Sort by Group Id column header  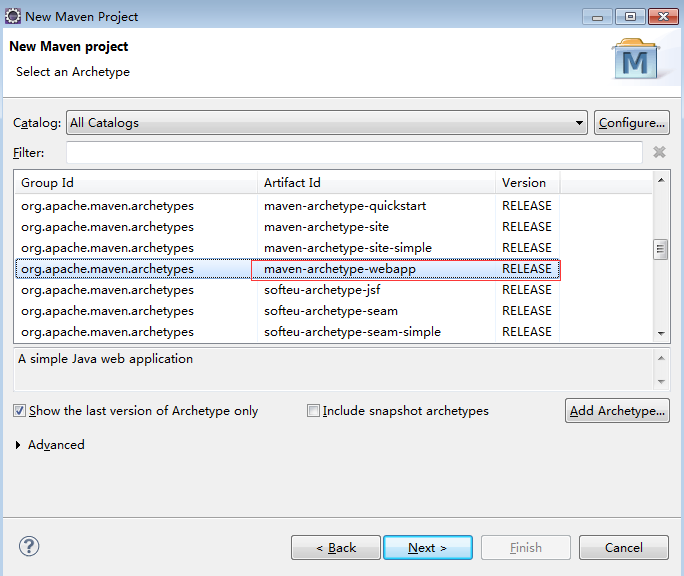coord(136,182)
